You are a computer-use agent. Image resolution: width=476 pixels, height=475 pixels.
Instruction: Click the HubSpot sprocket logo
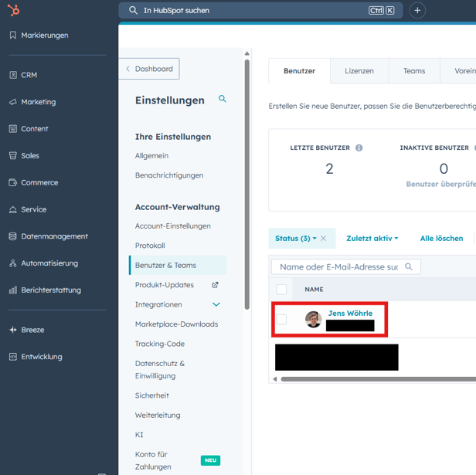tap(13, 10)
